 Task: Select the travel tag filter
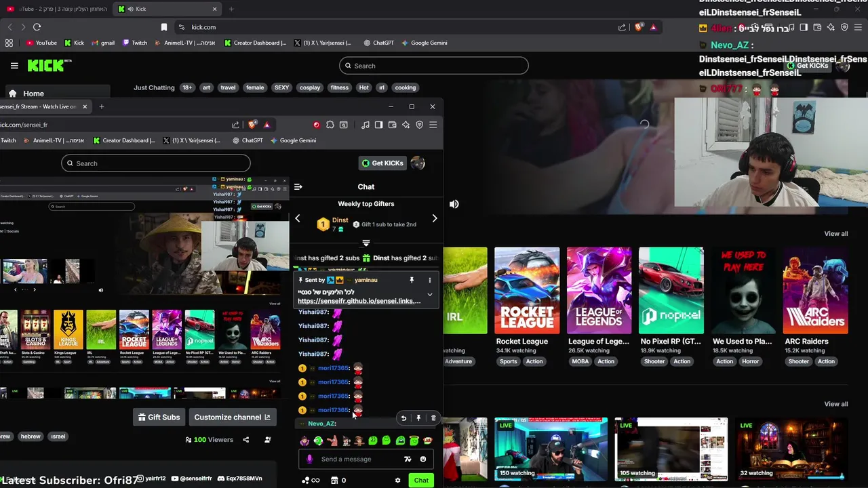[229, 87]
